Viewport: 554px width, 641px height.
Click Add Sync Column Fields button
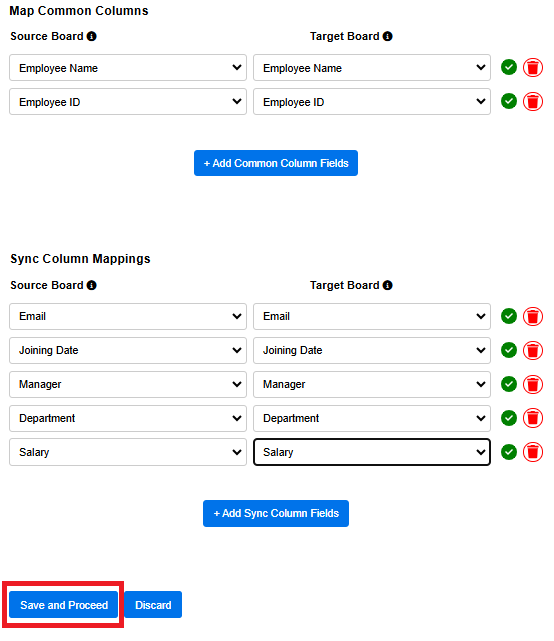(x=276, y=513)
